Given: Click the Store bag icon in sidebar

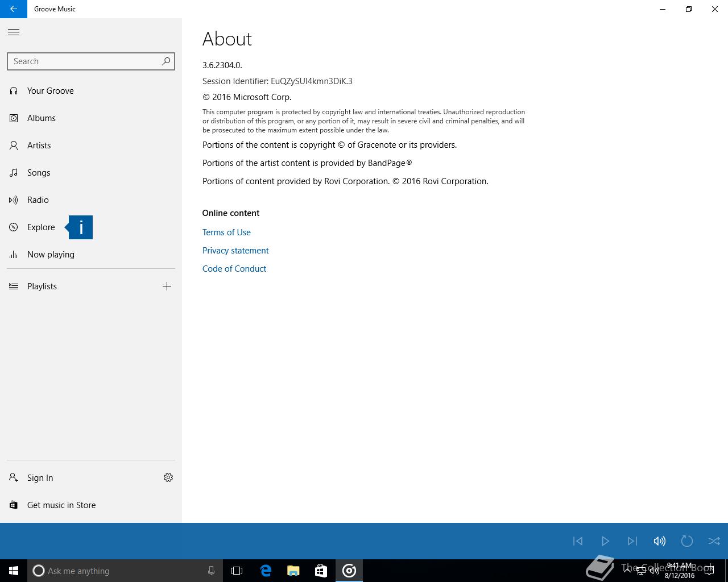Looking at the screenshot, I should (x=14, y=505).
